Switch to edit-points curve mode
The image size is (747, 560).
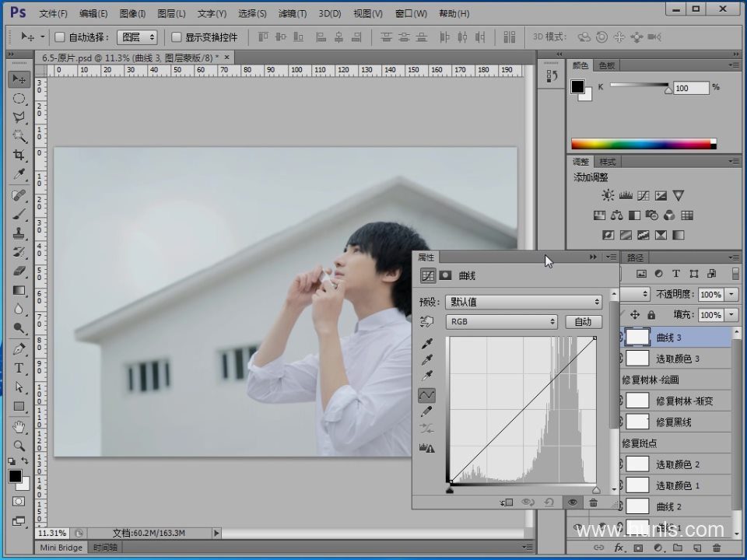point(427,395)
